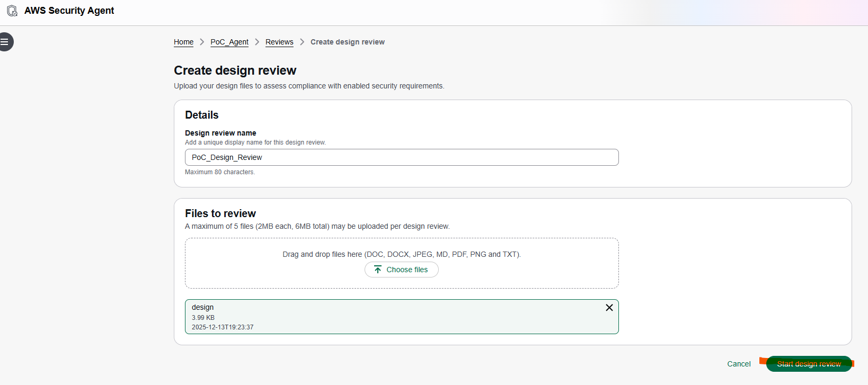This screenshot has height=385, width=868.
Task: Open PoC_Agent breadcrumb link
Action: click(x=229, y=42)
